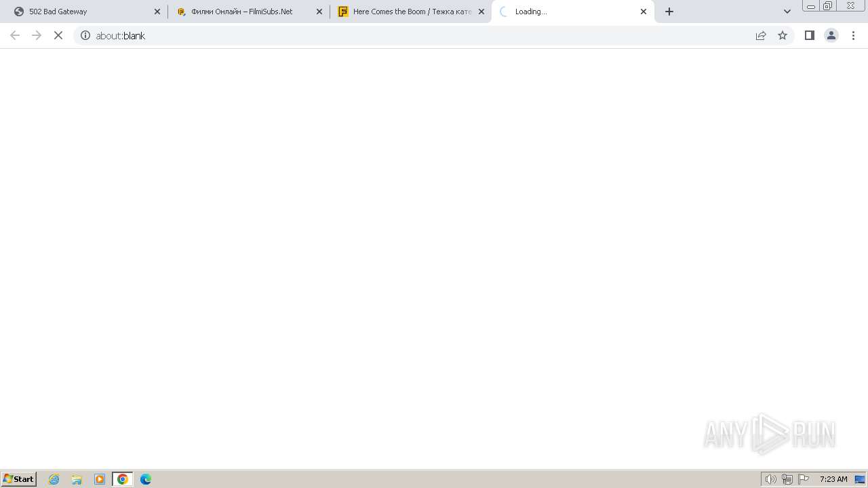Open the FilmiSubs.Net tab
The height and width of the screenshot is (488, 868).
click(x=248, y=12)
